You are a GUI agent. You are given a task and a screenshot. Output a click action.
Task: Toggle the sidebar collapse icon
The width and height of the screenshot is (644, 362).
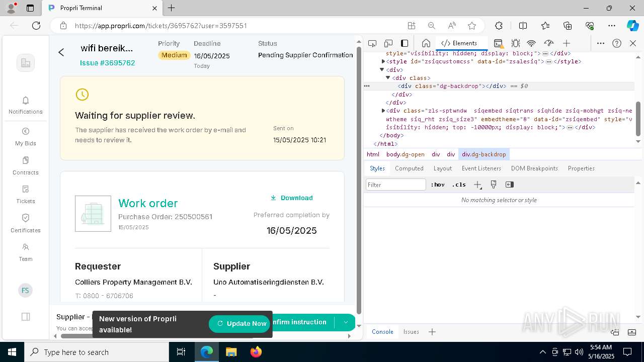tap(26, 317)
